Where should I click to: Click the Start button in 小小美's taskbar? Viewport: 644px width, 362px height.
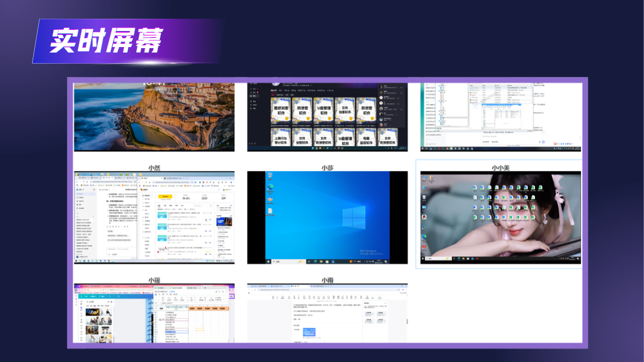pos(424,258)
